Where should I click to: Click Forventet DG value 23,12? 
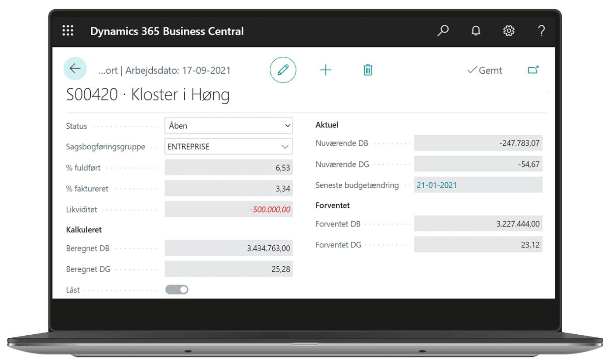(x=478, y=244)
